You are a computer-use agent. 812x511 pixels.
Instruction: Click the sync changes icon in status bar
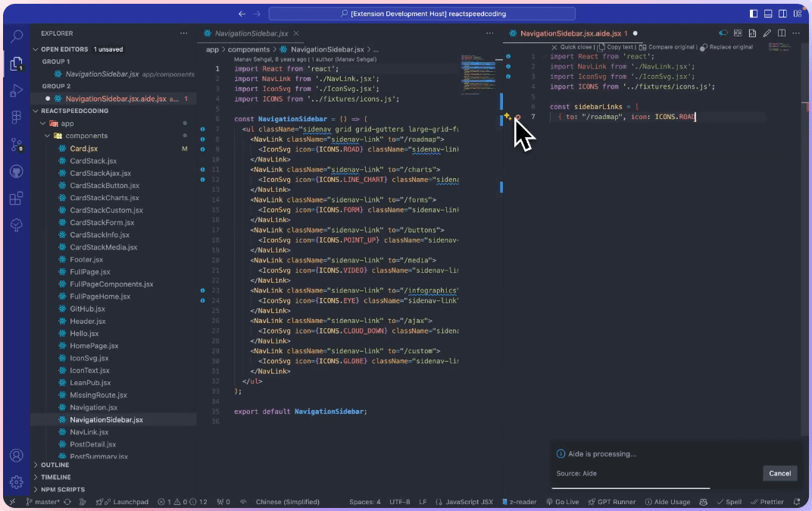pyautogui.click(x=67, y=502)
